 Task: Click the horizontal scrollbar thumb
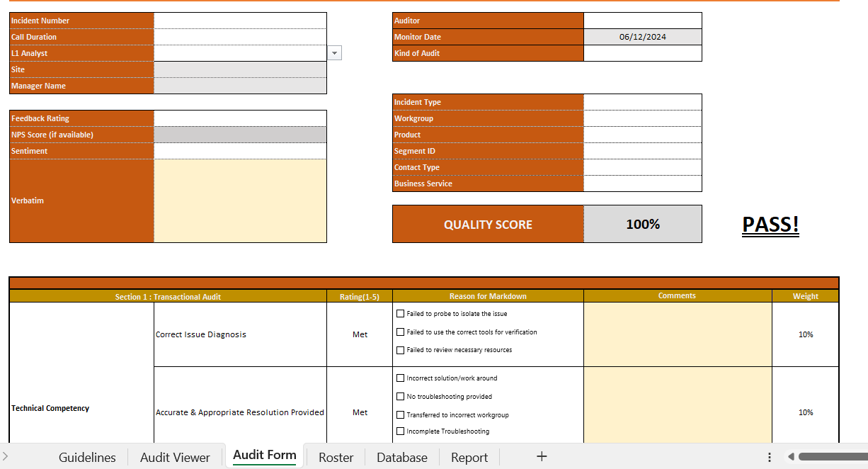coord(833,457)
